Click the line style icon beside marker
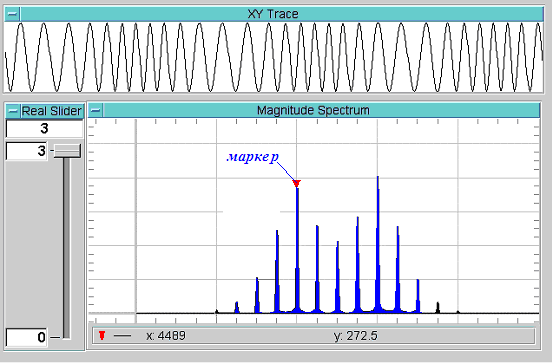 123,336
